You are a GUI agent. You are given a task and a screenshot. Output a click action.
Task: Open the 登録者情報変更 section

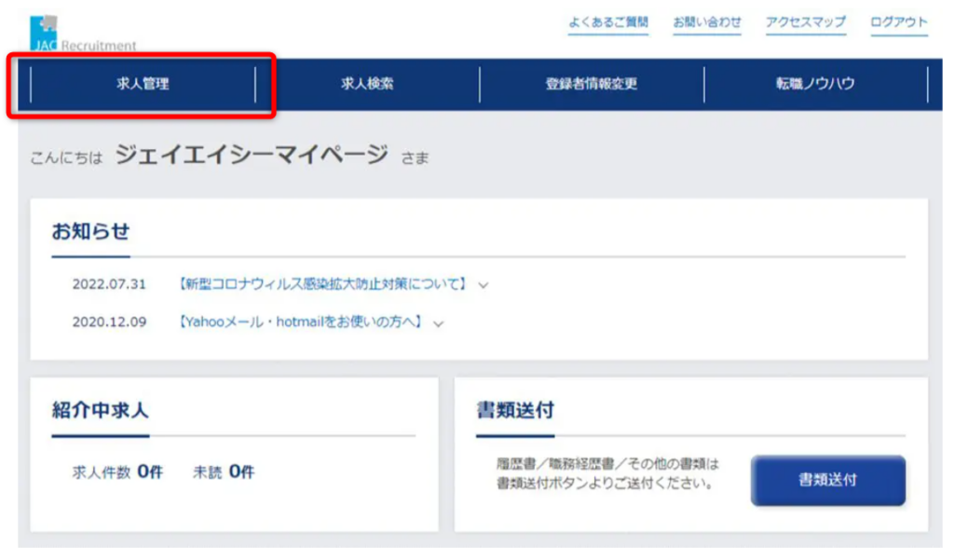(x=591, y=83)
